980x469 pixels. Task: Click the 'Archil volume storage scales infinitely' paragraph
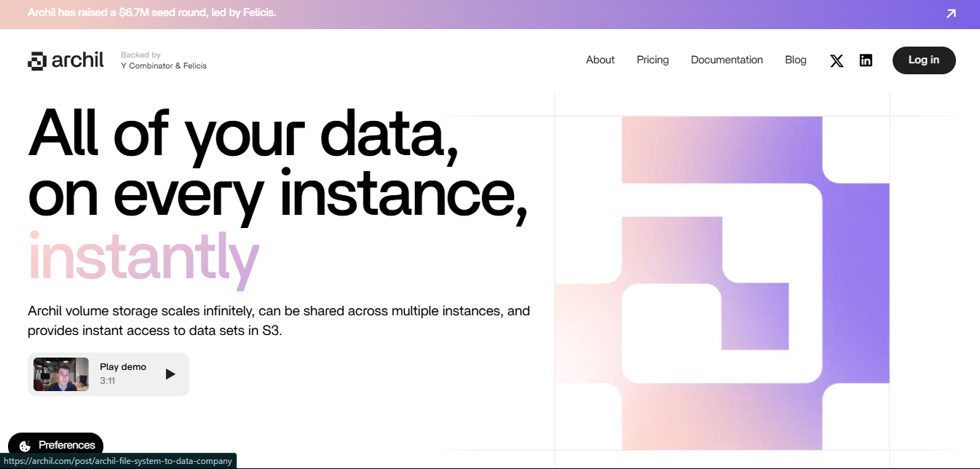coord(279,320)
